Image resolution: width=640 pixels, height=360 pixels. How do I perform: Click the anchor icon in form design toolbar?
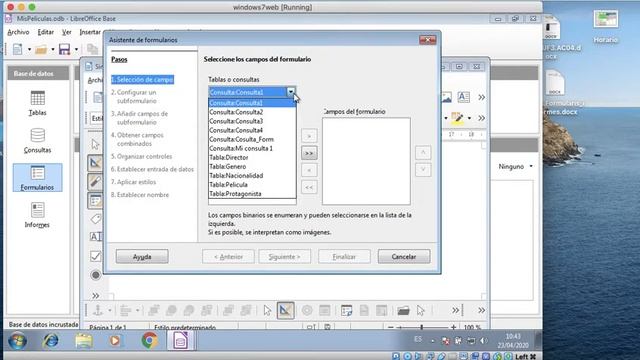pyautogui.click(x=98, y=310)
